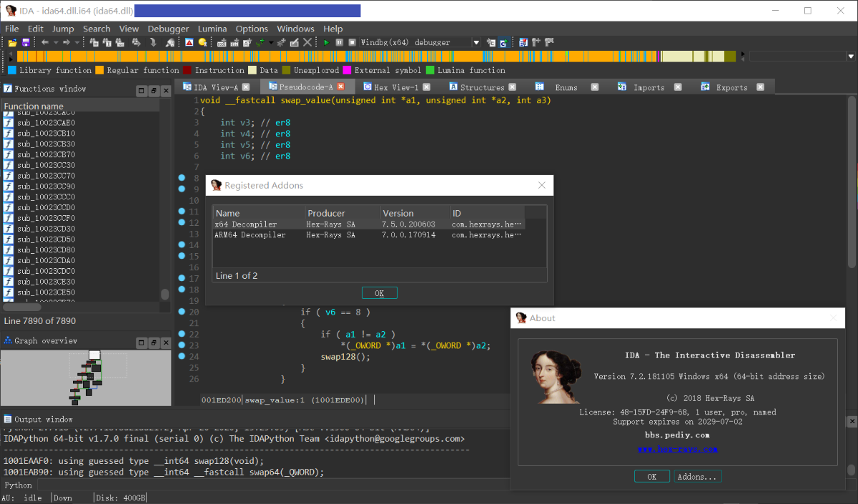Viewport: 858px width, 504px height.
Task: Click the breakpoint dot on line 20
Action: tap(182, 312)
